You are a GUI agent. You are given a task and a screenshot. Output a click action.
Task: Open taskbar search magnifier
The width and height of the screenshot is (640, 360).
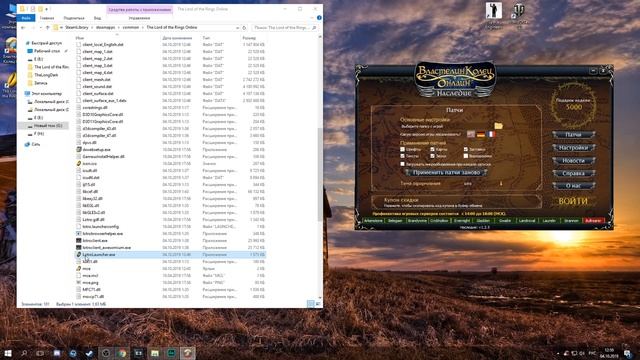coord(24,353)
